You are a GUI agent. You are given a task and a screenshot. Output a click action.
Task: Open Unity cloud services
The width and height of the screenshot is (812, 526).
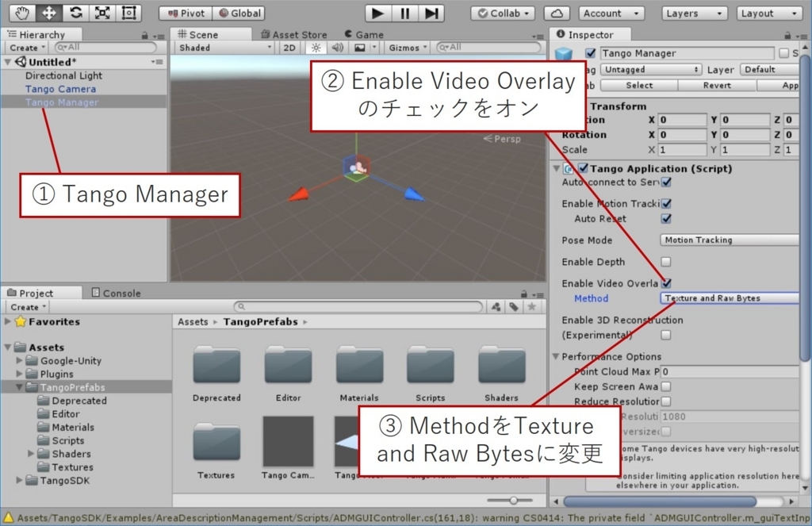[x=557, y=13]
